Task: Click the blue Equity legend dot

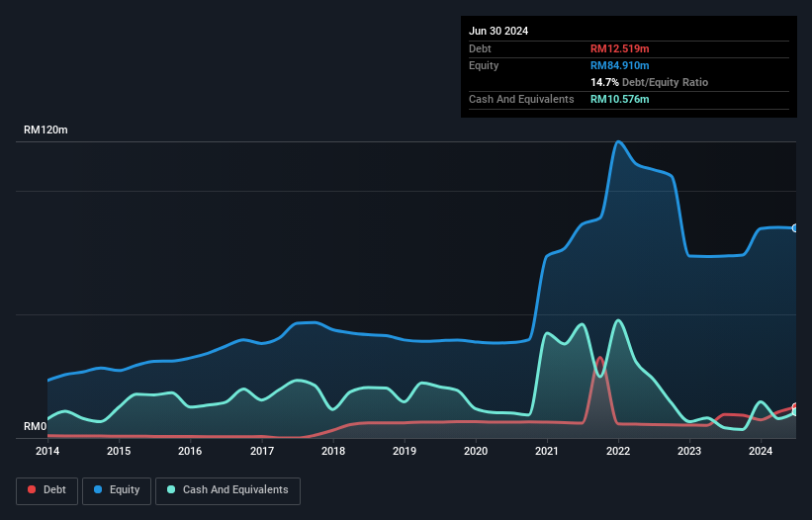Action: point(97,489)
